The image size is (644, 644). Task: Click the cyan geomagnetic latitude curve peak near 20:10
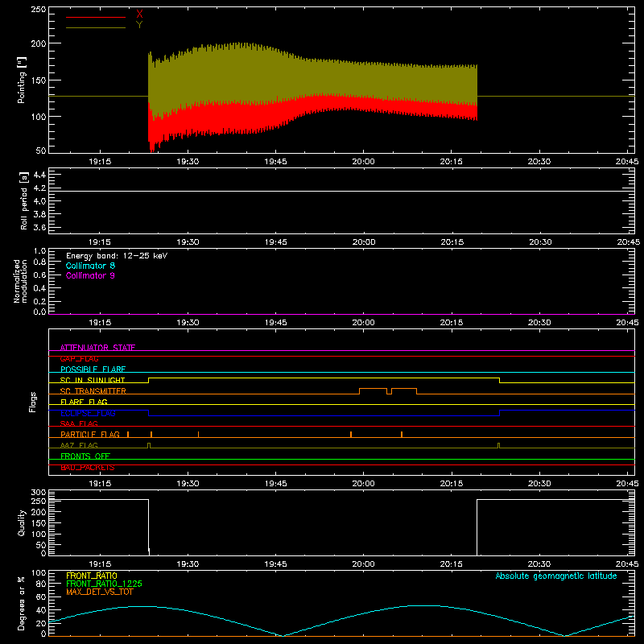tap(423, 606)
